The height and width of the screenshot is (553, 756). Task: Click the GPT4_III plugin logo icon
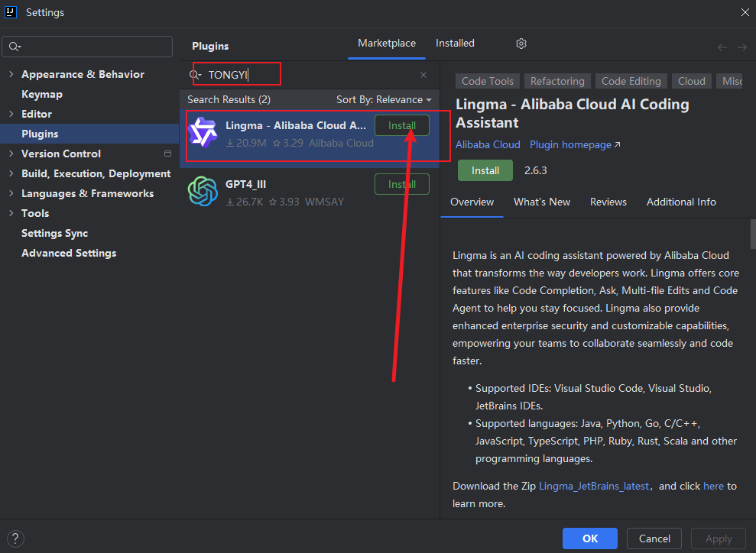(203, 191)
